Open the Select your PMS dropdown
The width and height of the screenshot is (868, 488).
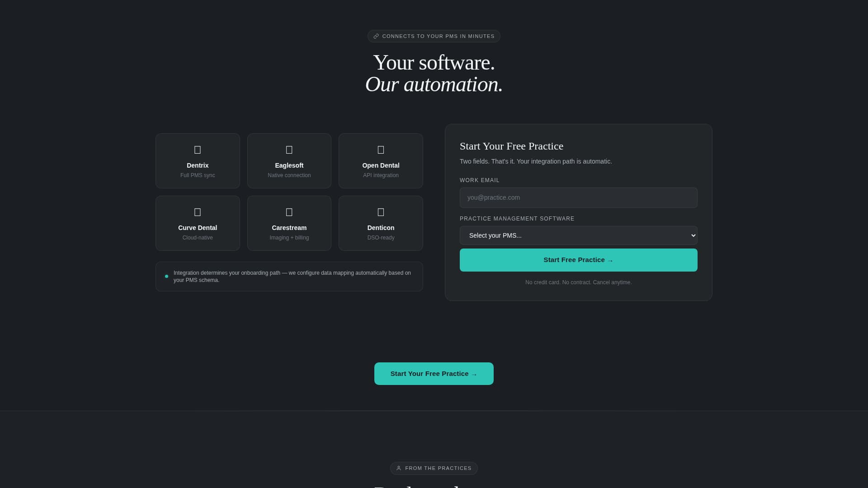578,235
